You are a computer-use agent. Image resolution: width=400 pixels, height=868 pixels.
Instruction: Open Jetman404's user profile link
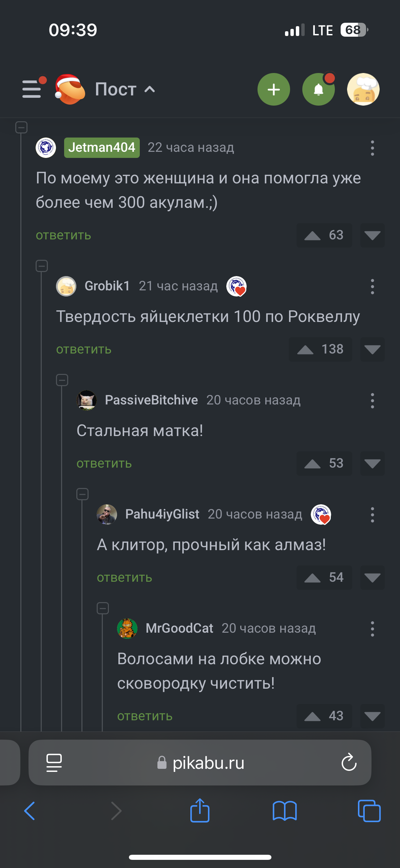[x=102, y=148]
